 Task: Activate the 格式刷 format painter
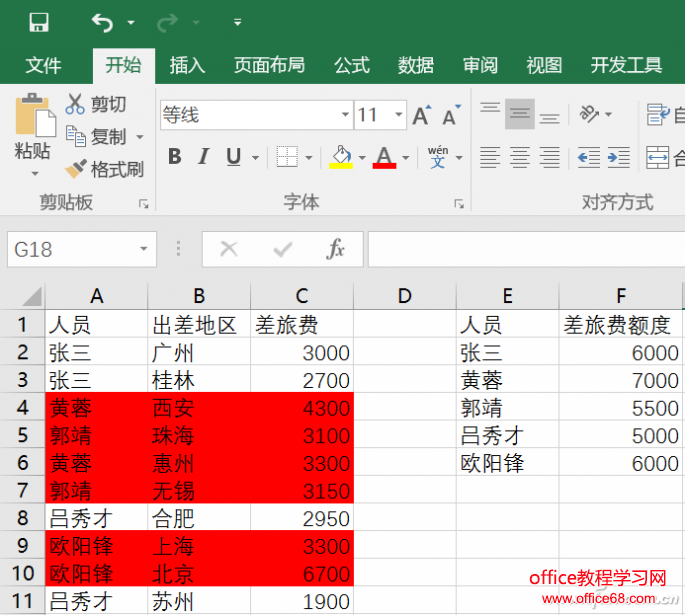click(104, 169)
